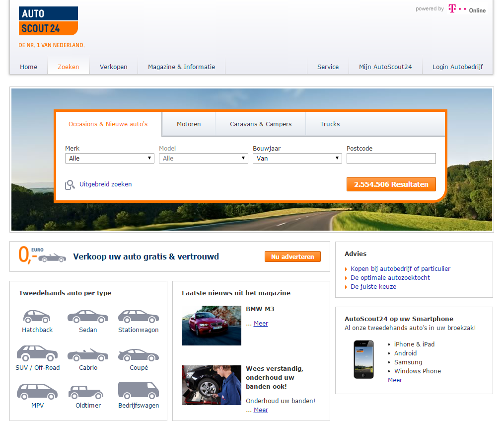Click into the Postcode input field
The width and height of the screenshot is (504, 425).
point(391,158)
